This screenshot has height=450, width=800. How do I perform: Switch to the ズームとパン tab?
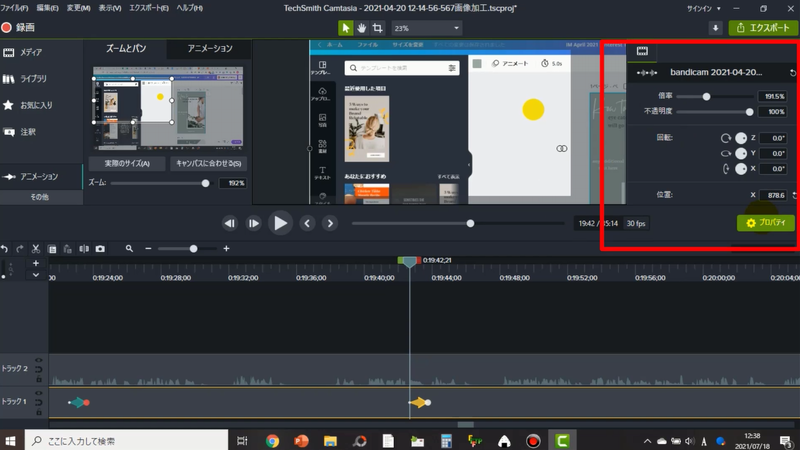click(x=126, y=48)
